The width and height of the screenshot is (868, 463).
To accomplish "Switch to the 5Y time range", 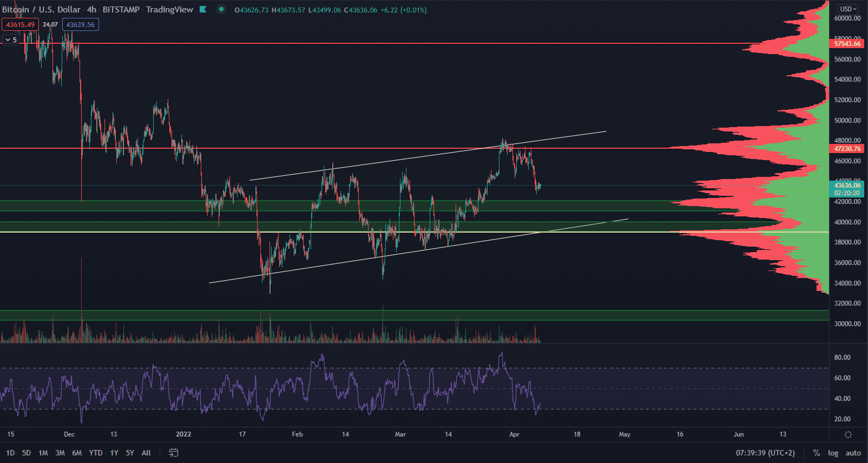I will point(130,453).
